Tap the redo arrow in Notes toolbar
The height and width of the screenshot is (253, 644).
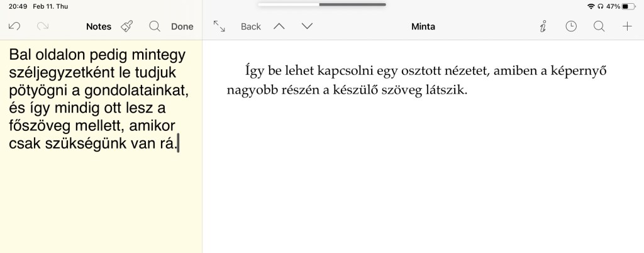coord(43,26)
